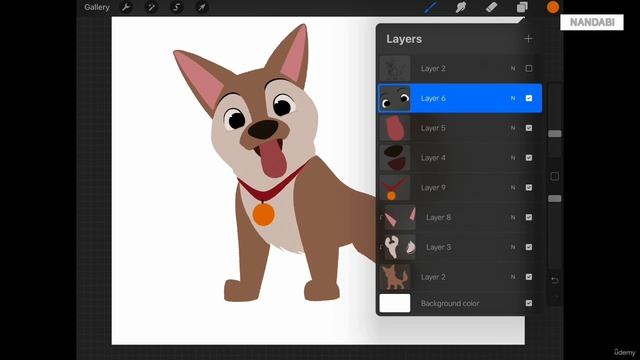Select the Eraser tool

tap(491, 7)
